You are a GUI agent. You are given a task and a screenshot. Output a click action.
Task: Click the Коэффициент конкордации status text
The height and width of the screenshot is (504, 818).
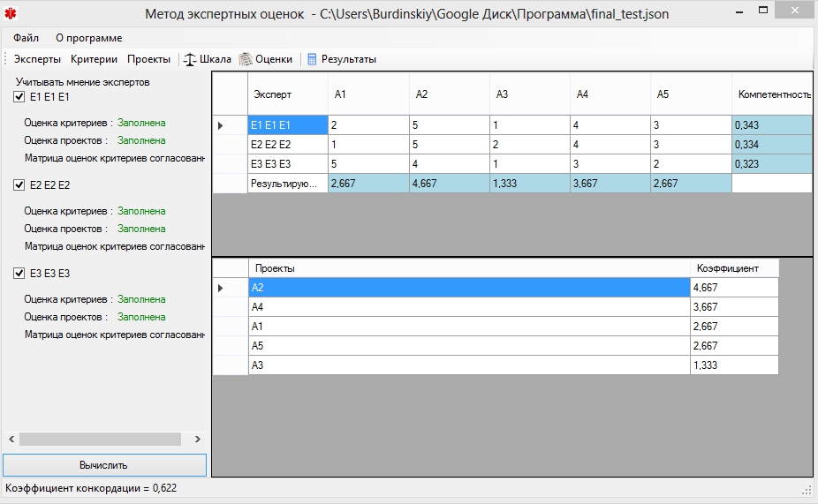point(91,488)
